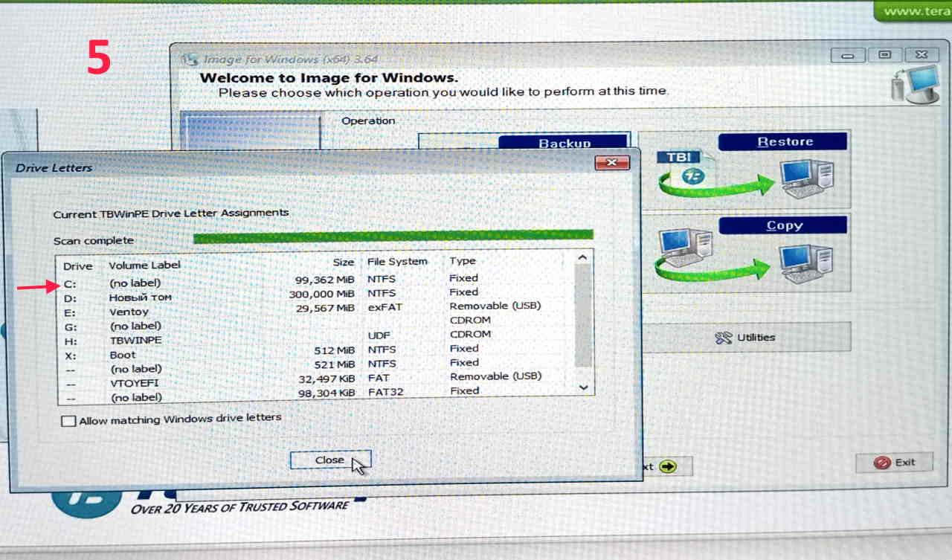Click the red X of Drive Letters dialog
Screen dimensions: 952x560
[612, 162]
